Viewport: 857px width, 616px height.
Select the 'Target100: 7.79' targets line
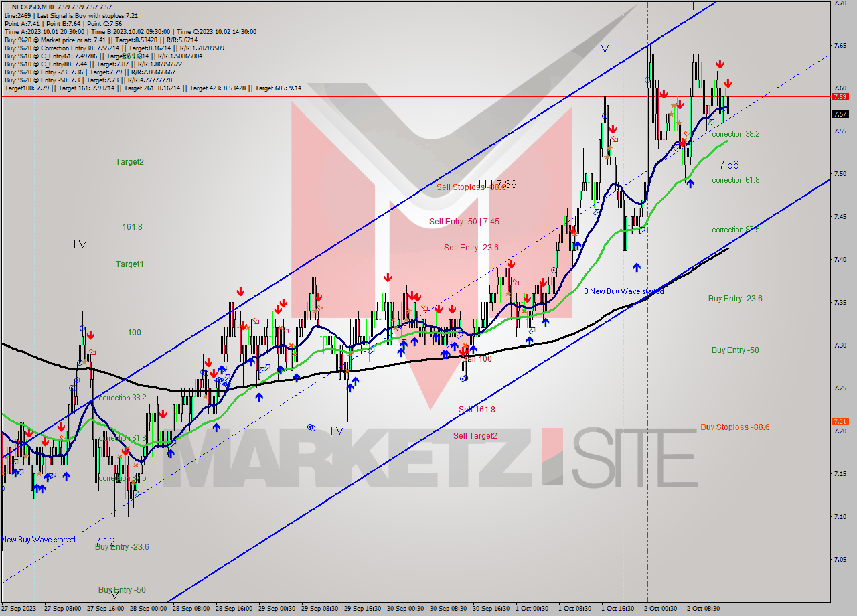pyautogui.click(x=153, y=88)
